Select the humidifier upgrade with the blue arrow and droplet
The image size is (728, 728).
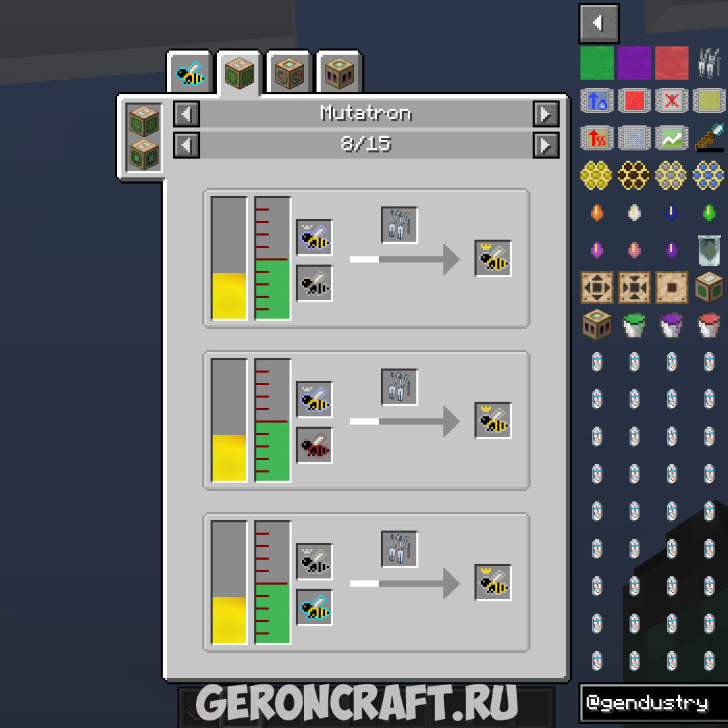(597, 100)
